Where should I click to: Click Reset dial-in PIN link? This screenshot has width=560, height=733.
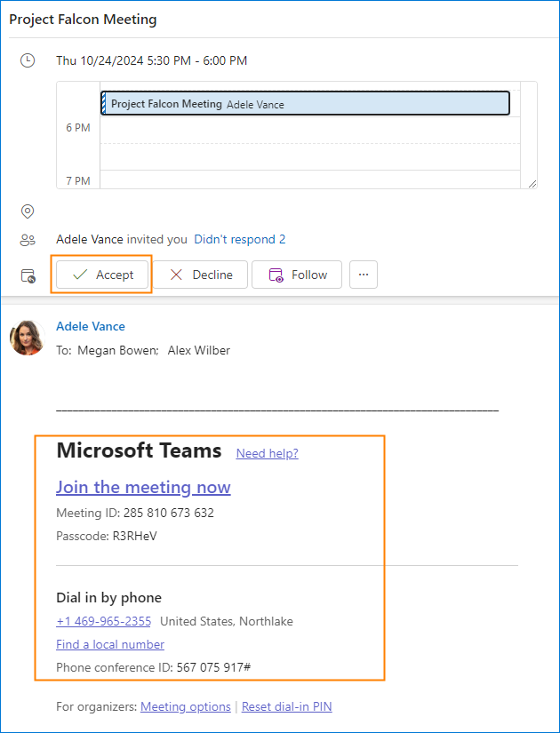coord(287,706)
